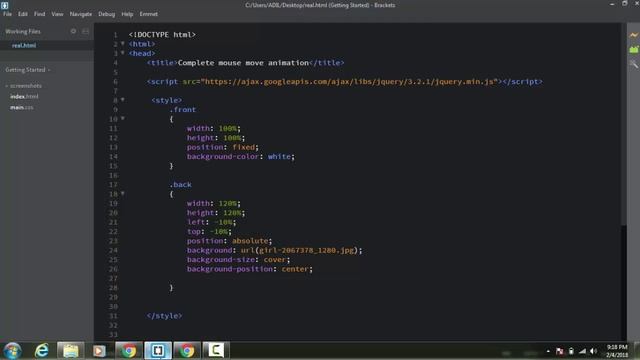Collapse the head tag fold on line 3
The width and height of the screenshot is (640, 360).
122,53
